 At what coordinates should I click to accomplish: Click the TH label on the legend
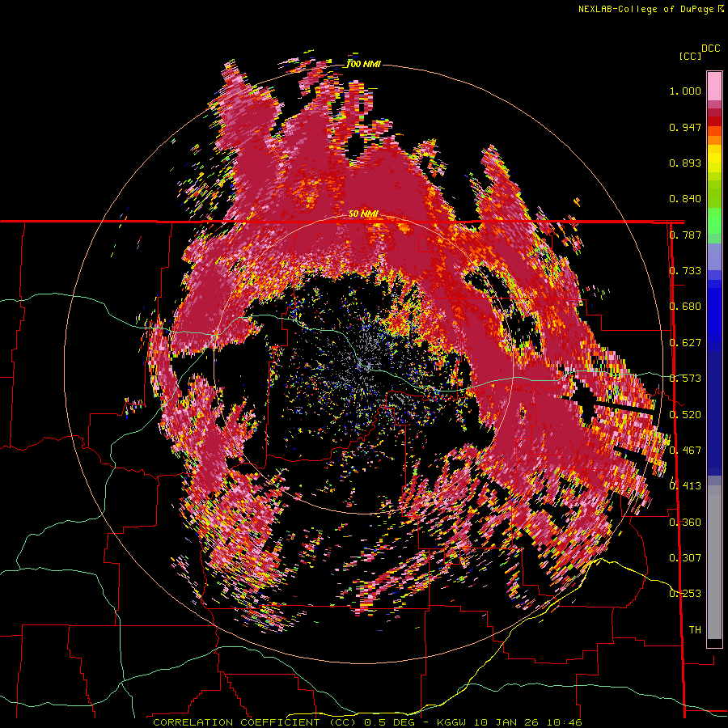[x=695, y=629]
